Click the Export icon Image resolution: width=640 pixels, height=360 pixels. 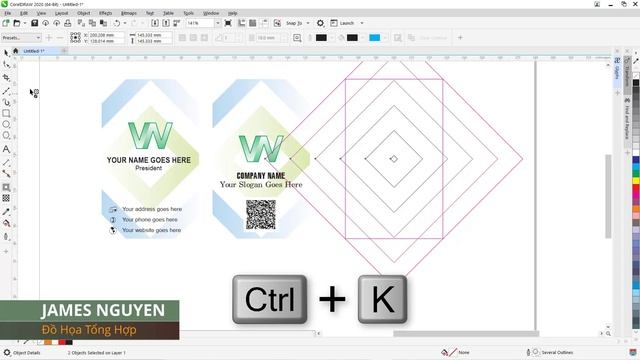coord(166,23)
